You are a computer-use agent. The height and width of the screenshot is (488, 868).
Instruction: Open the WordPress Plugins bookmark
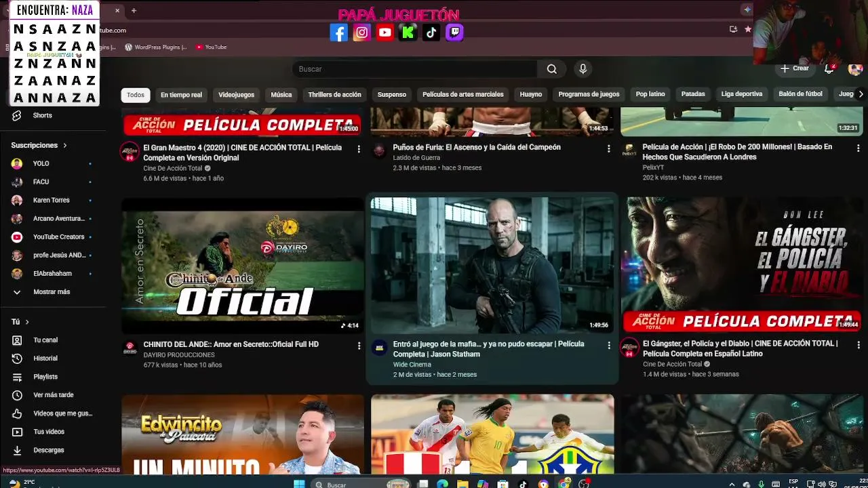[x=157, y=47]
